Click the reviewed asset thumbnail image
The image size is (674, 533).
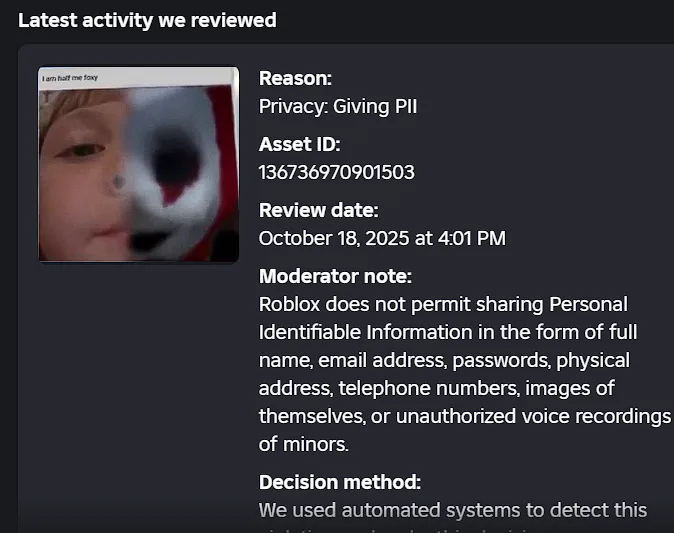(138, 165)
